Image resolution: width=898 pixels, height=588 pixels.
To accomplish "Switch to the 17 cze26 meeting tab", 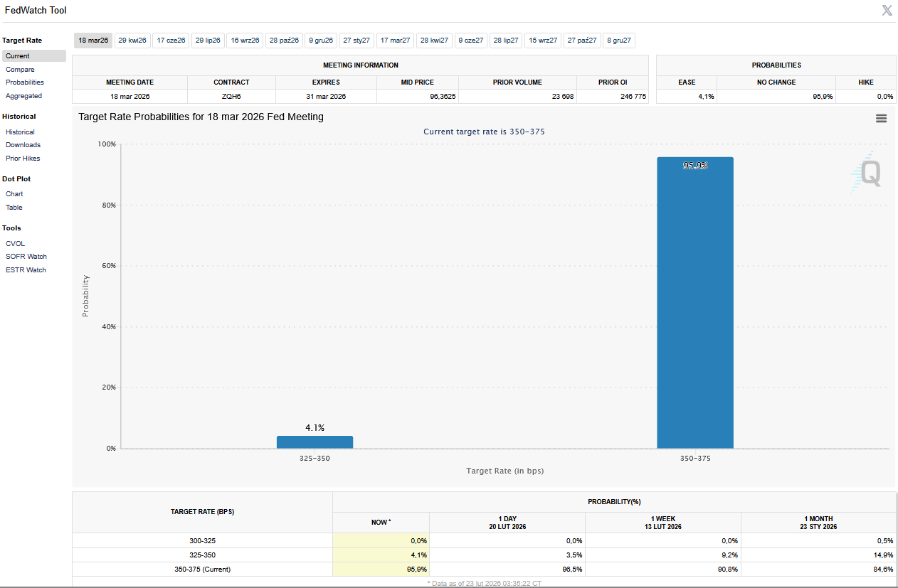I will pyautogui.click(x=171, y=41).
